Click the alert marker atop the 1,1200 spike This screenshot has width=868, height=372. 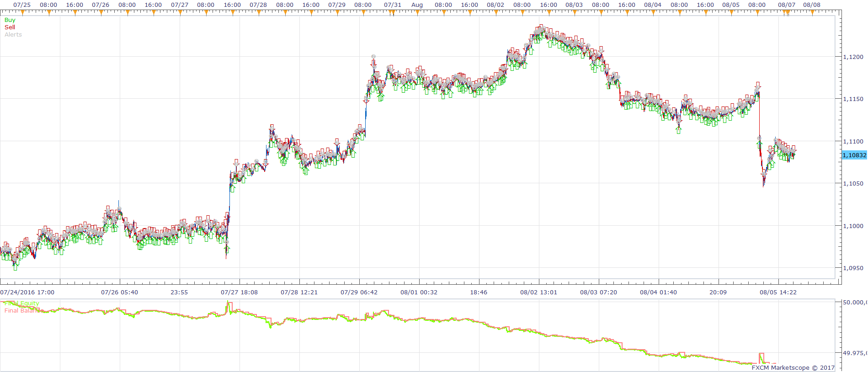point(373,57)
